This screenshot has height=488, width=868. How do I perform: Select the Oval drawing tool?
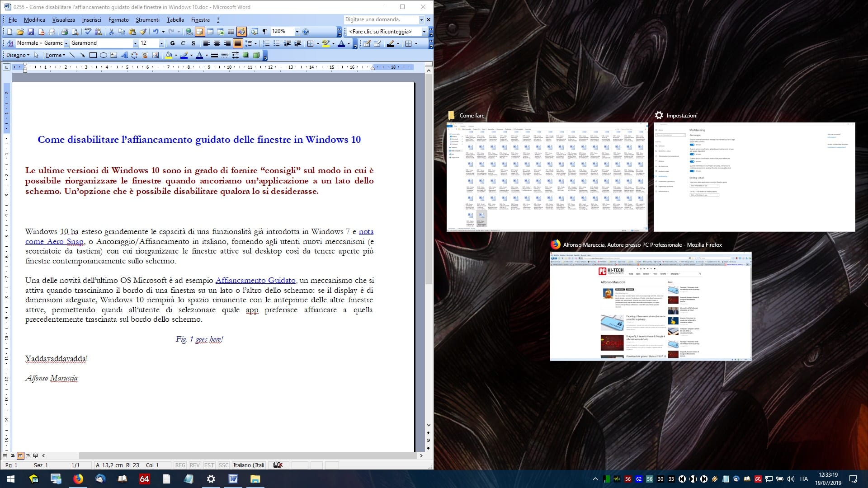click(103, 55)
